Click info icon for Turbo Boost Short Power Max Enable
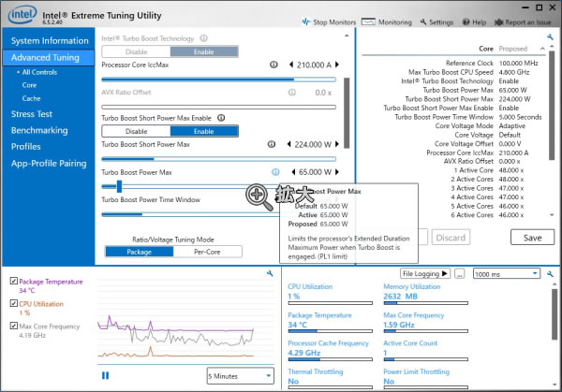The image size is (562, 392). [x=221, y=118]
